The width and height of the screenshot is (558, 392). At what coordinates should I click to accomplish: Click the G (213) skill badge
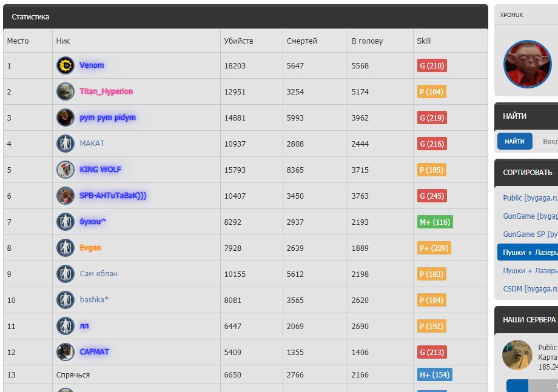[x=432, y=352]
